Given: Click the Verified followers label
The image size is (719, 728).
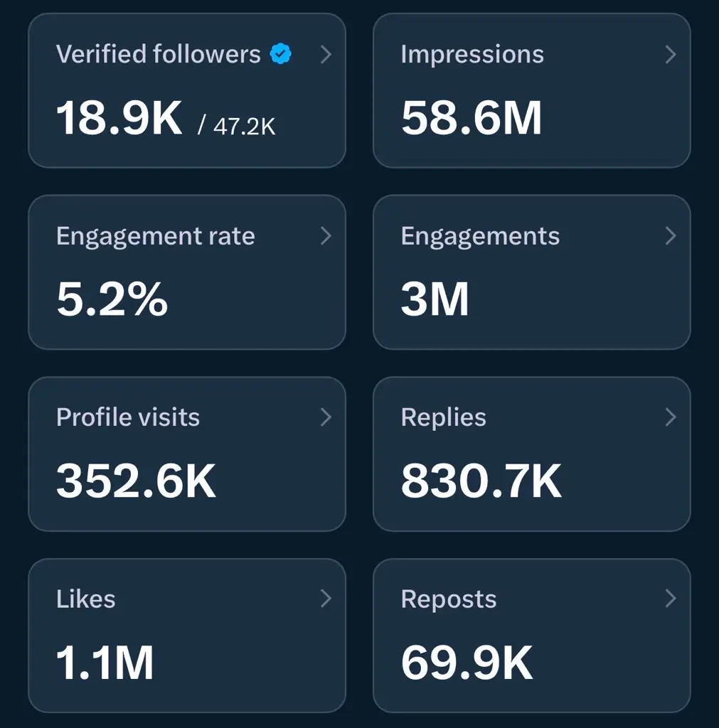Looking at the screenshot, I should point(158,55).
